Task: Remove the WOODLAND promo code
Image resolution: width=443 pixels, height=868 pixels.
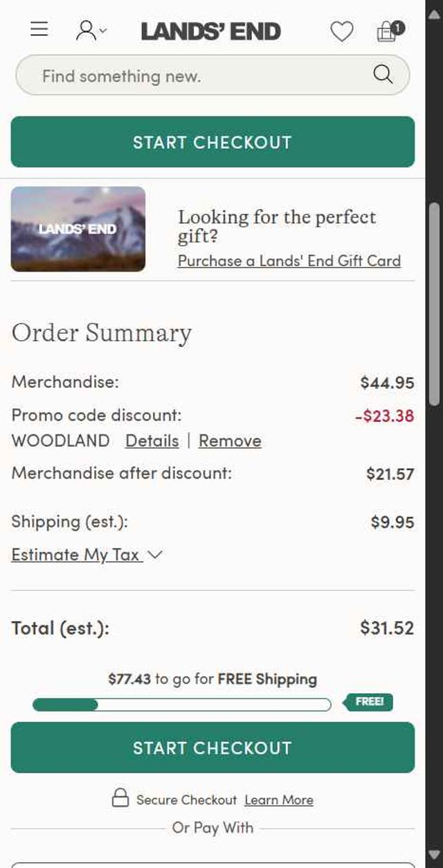Action: click(230, 441)
